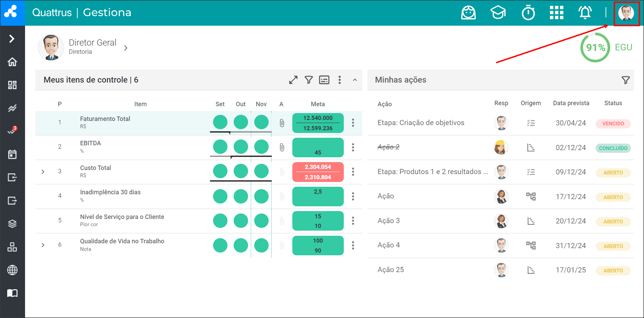This screenshot has width=644, height=318.
Task: Expand the left sidebar navigation
Action: pos(12,39)
